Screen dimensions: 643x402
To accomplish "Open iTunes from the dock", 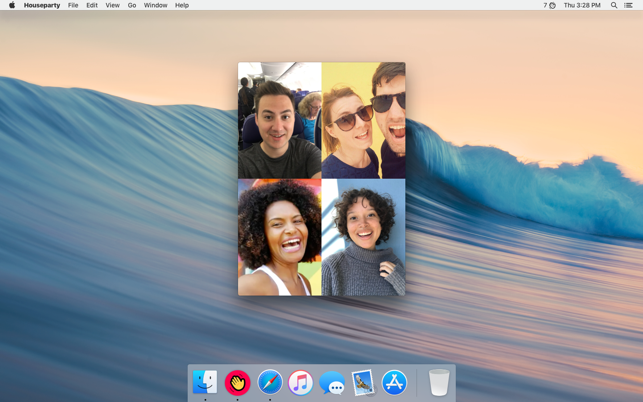I will (x=300, y=382).
